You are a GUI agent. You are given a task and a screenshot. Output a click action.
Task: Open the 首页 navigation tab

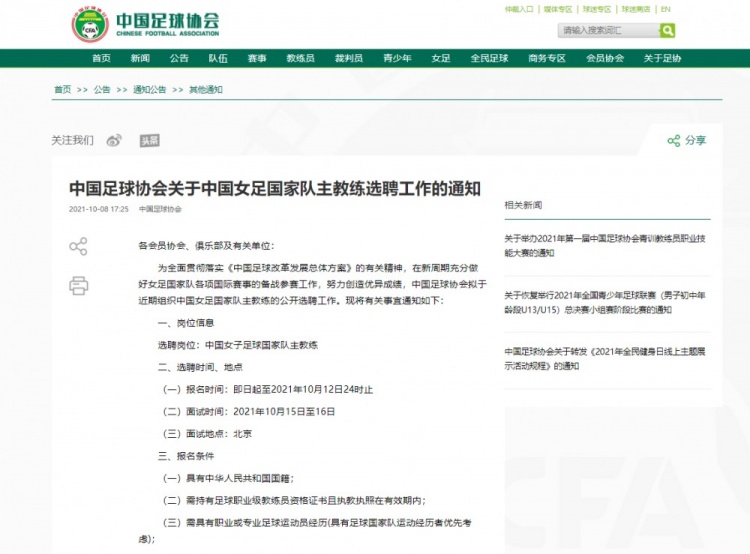pos(101,59)
